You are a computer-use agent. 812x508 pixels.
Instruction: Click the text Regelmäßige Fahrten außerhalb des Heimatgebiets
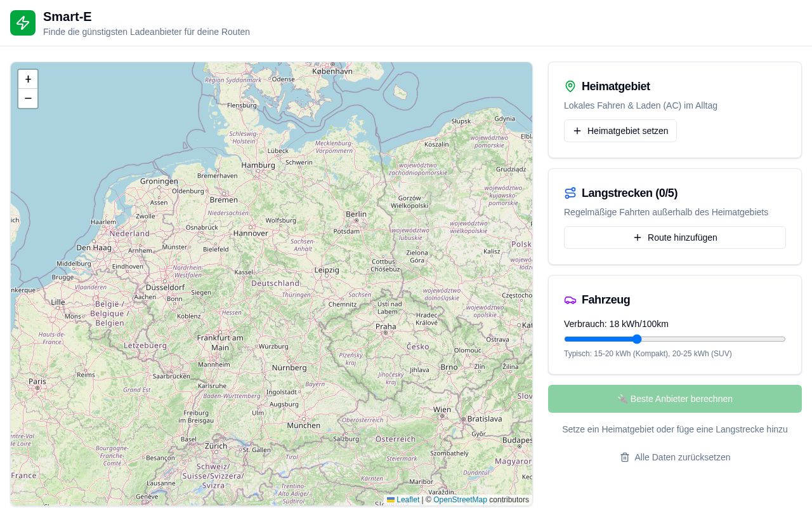pos(666,212)
